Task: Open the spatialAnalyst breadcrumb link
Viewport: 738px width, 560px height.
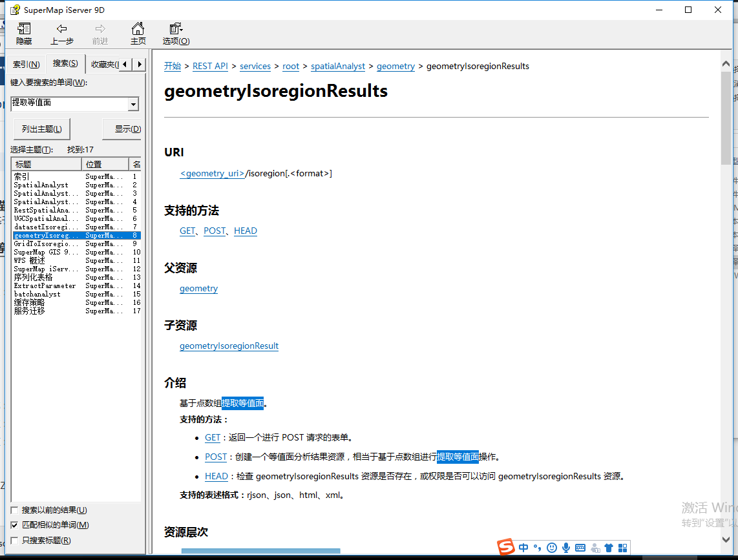Action: [x=338, y=67]
